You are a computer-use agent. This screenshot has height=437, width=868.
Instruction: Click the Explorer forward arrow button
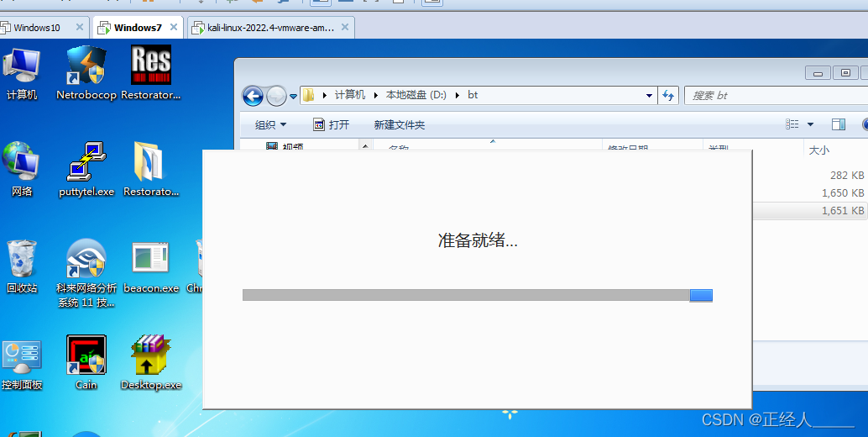coord(276,97)
